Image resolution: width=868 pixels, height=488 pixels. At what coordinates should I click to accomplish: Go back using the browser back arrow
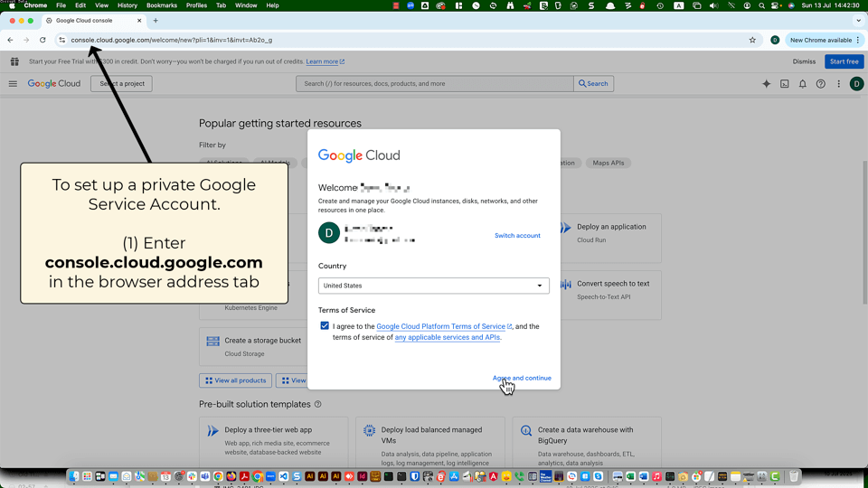(x=10, y=40)
